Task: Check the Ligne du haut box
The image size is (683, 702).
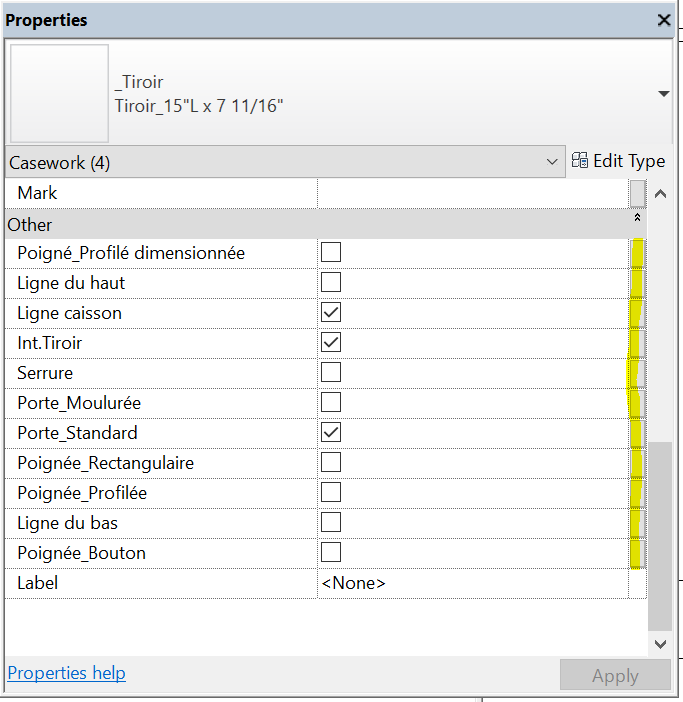Action: coord(331,283)
